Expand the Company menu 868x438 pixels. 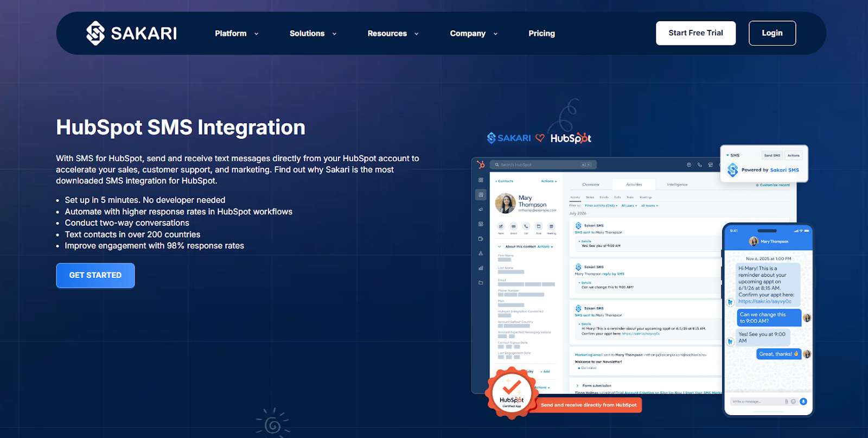(x=474, y=33)
